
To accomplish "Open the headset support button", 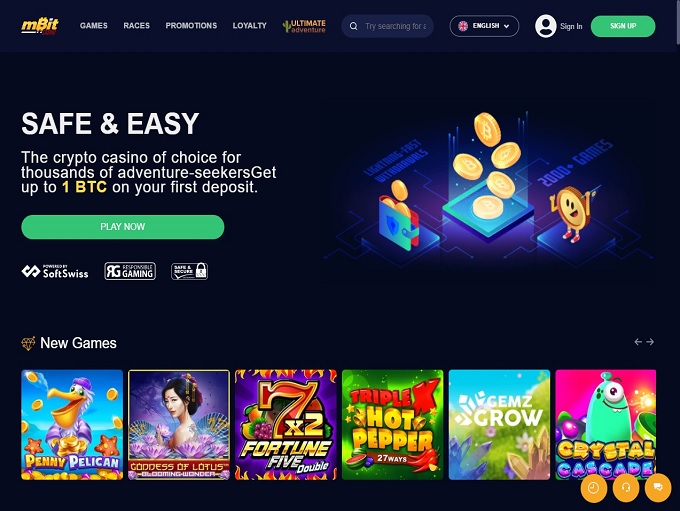I will pyautogui.click(x=626, y=488).
